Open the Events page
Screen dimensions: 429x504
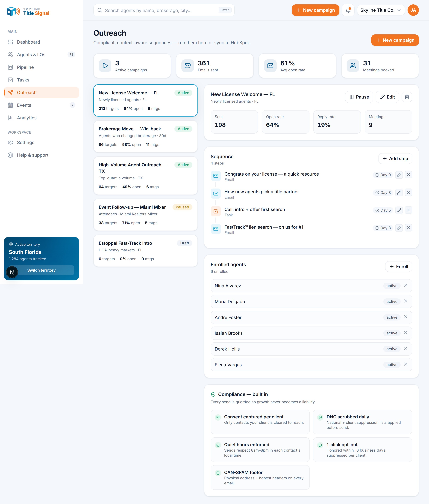coord(41,105)
